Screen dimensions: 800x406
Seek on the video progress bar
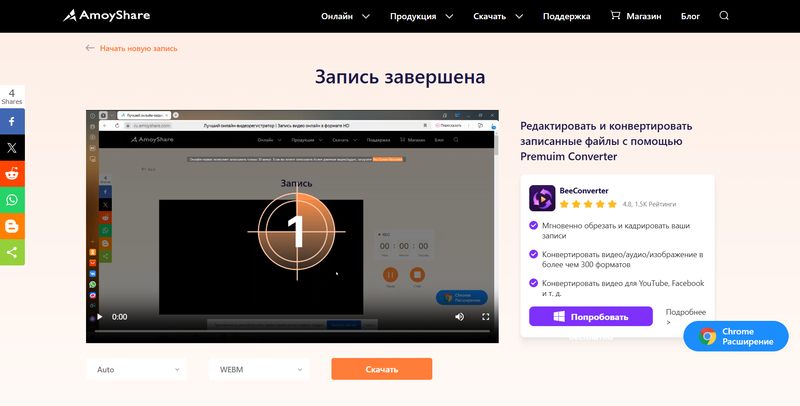tap(292, 332)
